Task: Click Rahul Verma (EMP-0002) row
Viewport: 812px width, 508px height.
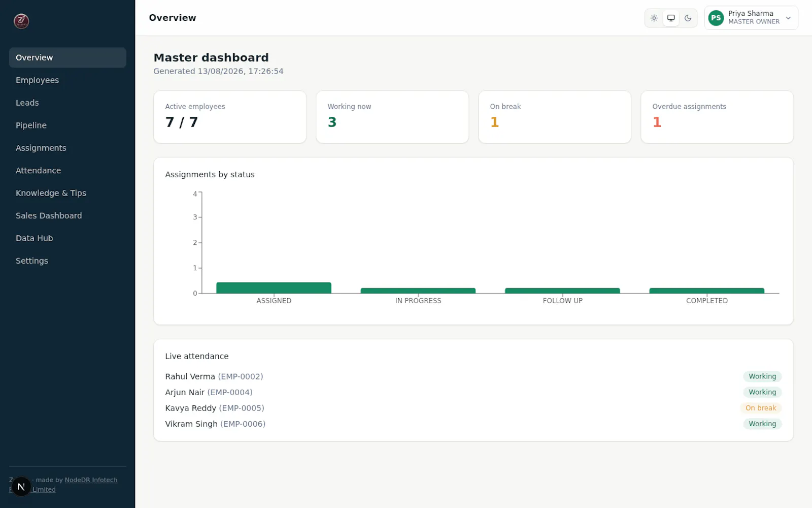Action: click(x=473, y=376)
